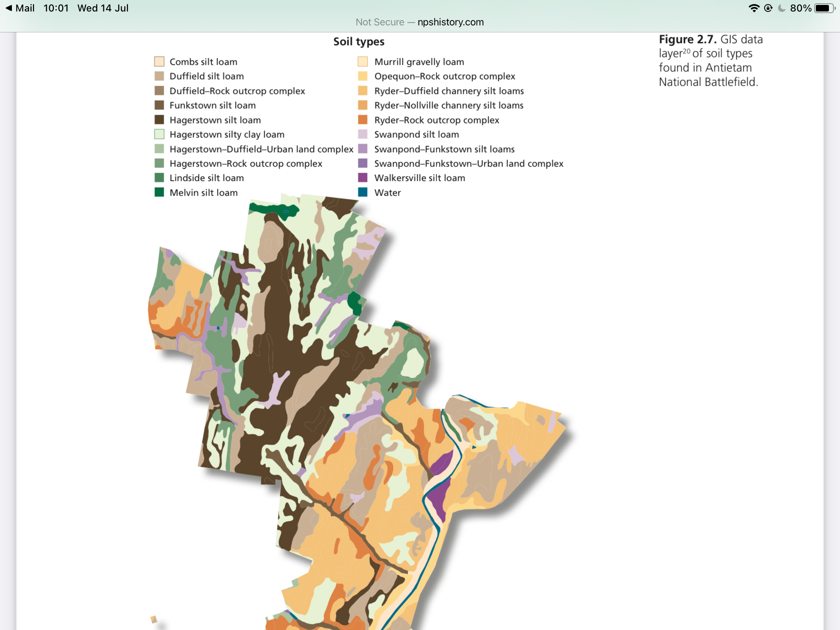840x630 pixels.
Task: Click the Opequon–Rock outcrop complex label
Action: pyautogui.click(x=445, y=76)
